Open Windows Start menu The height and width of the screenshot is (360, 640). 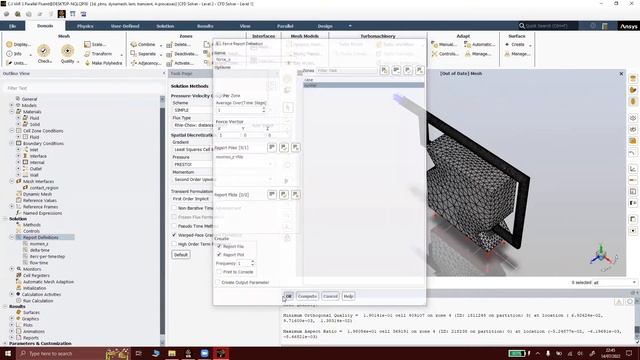(x=7, y=353)
